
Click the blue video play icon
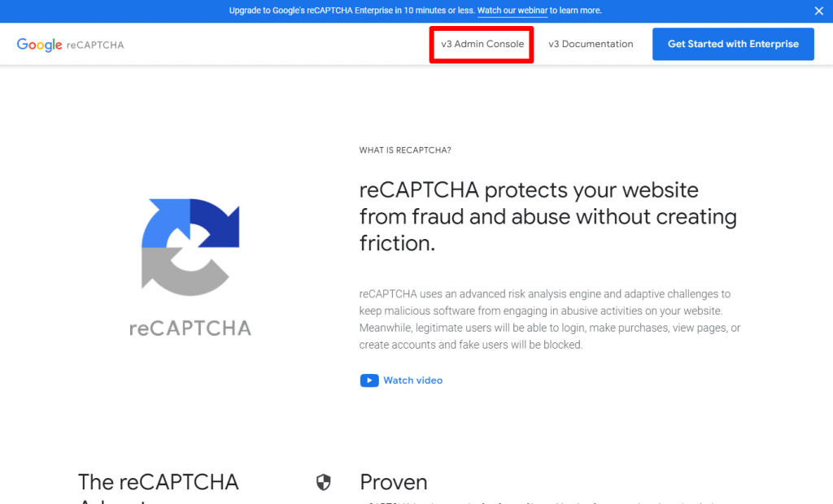tap(369, 380)
